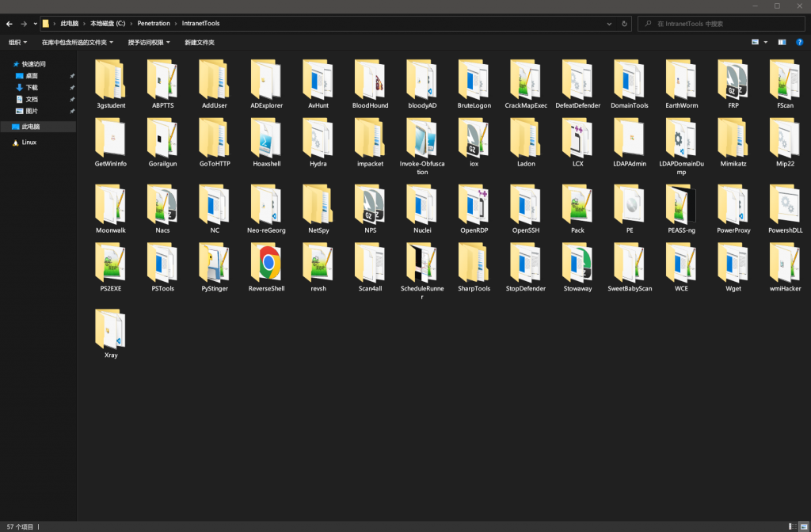Select the LDAPDomainDump folder
Viewport: 811px width, 532px height.
tap(681, 146)
